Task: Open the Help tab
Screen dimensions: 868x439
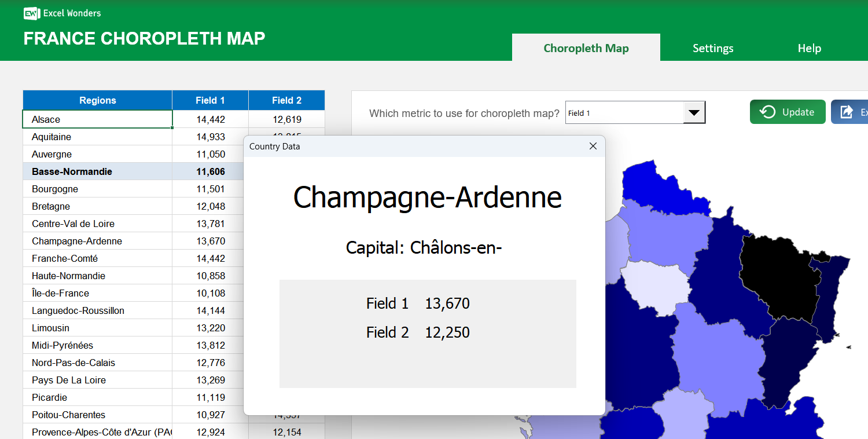Action: [x=808, y=48]
